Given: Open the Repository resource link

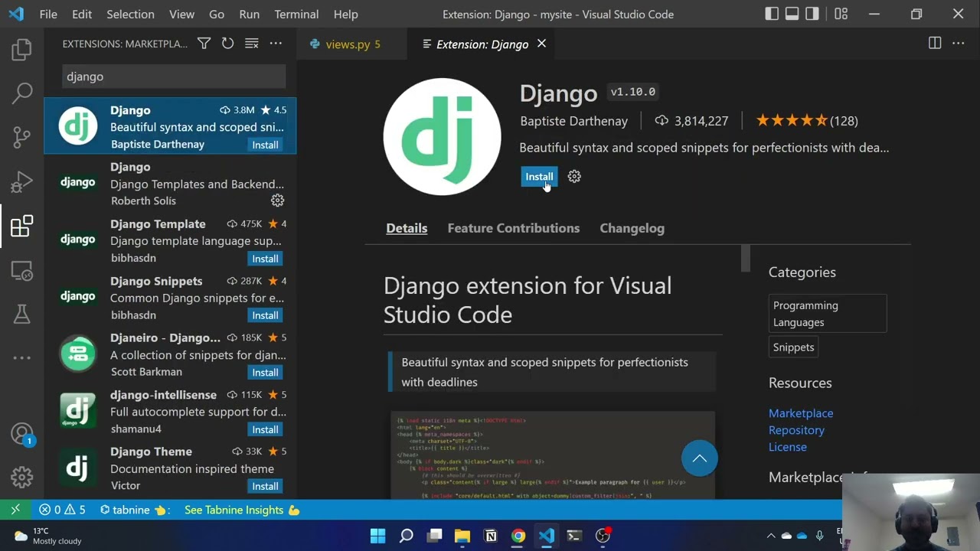Looking at the screenshot, I should pos(796,430).
